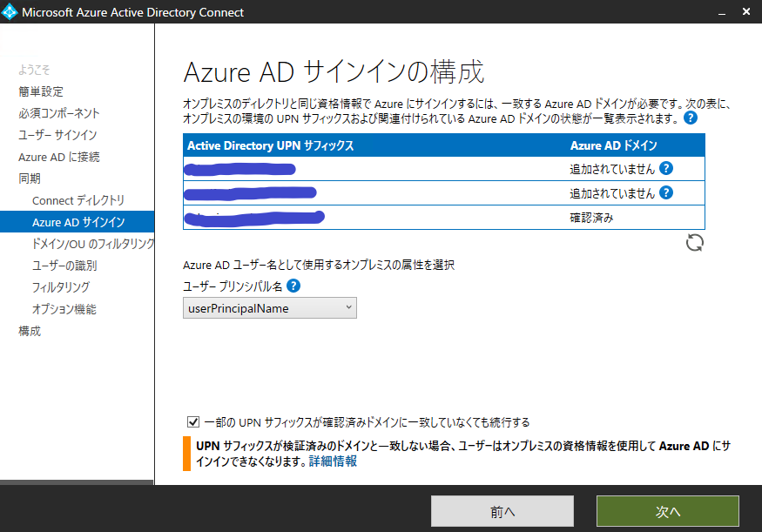Click help icon next to ユーザー プリンシパル名
The width and height of the screenshot is (762, 532).
click(x=293, y=286)
